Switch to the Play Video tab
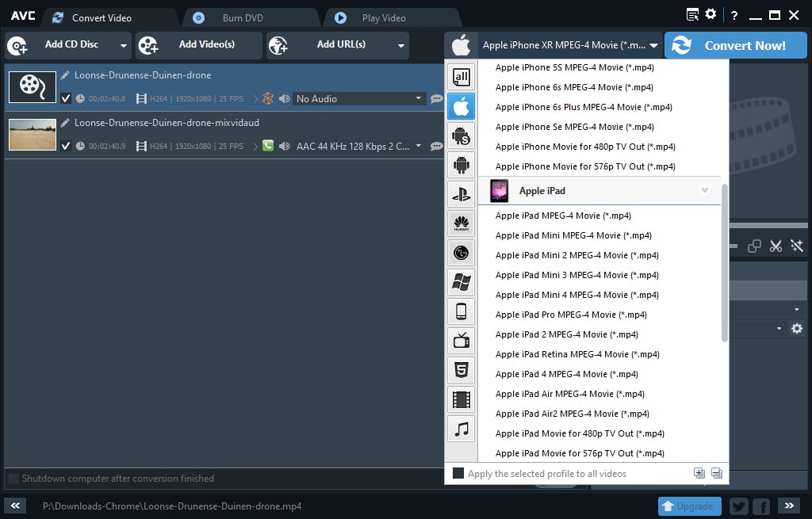This screenshot has width=812, height=519. (384, 18)
